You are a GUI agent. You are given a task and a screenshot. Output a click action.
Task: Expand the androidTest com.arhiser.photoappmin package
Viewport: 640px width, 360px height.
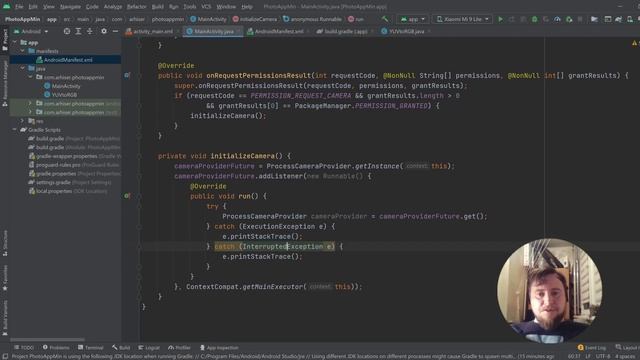point(30,103)
